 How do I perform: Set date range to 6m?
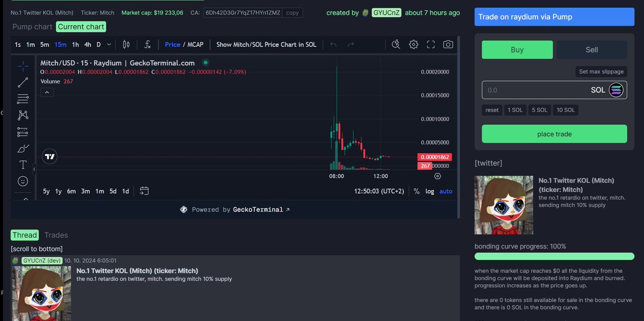coord(71,191)
